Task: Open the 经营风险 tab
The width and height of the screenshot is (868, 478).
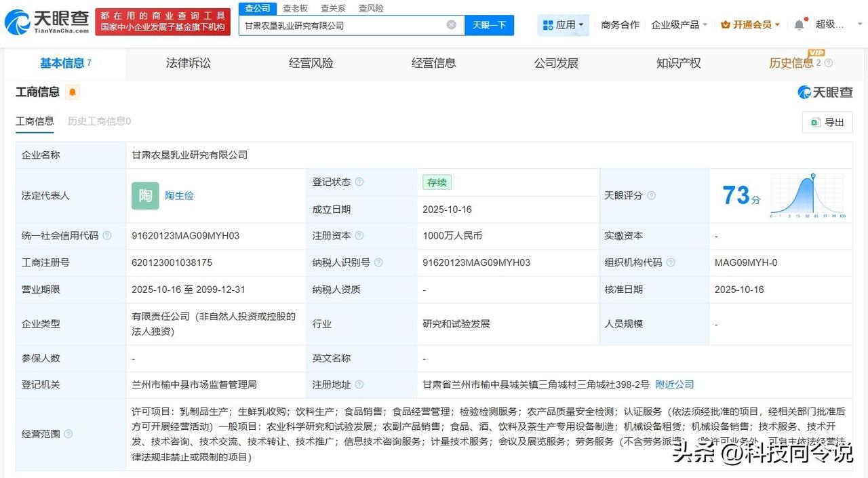Action: click(x=311, y=63)
